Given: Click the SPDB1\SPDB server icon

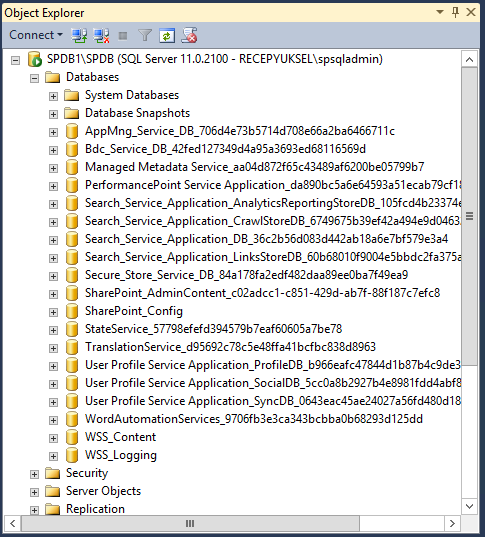Looking at the screenshot, I should [x=35, y=59].
